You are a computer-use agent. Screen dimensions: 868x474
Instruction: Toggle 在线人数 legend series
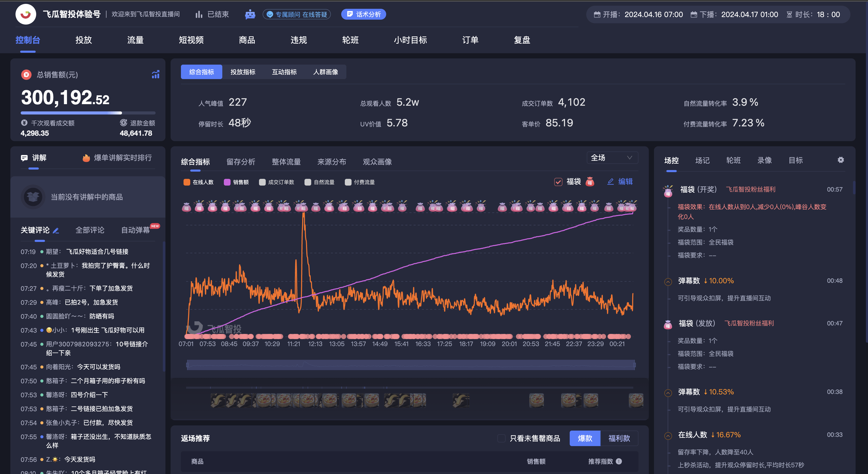tap(199, 182)
